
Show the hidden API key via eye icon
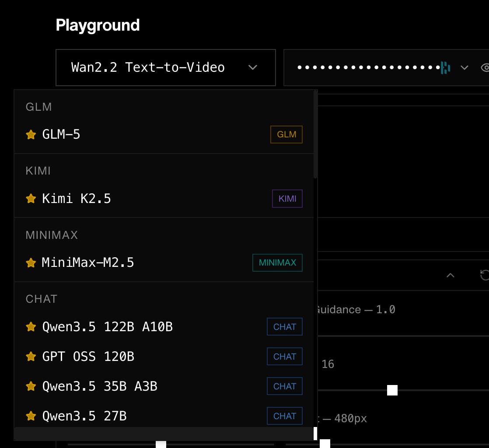tap(485, 67)
